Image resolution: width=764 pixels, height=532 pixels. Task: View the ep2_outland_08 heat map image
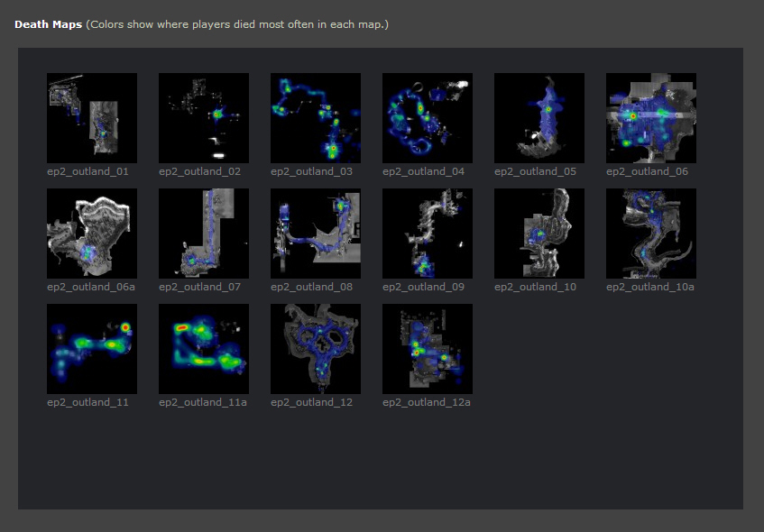pos(316,234)
